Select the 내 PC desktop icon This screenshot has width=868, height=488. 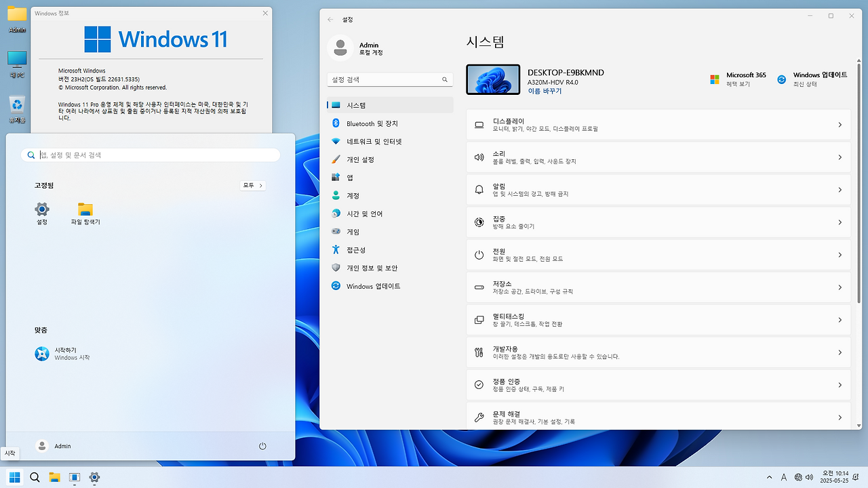pos(17,64)
